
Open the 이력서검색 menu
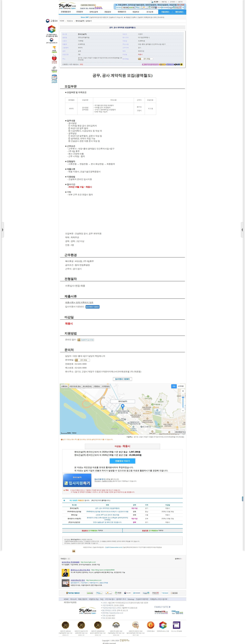(94, 12)
